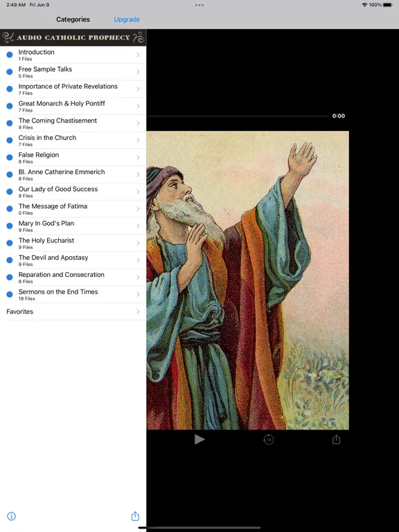Select Mary In God's Plan category
The height and width of the screenshot is (532, 399).
click(x=73, y=226)
